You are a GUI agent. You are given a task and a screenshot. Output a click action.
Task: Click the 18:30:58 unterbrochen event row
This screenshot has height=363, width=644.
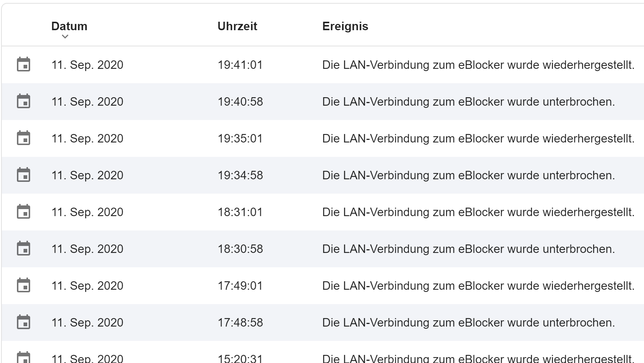pyautogui.click(x=323, y=249)
